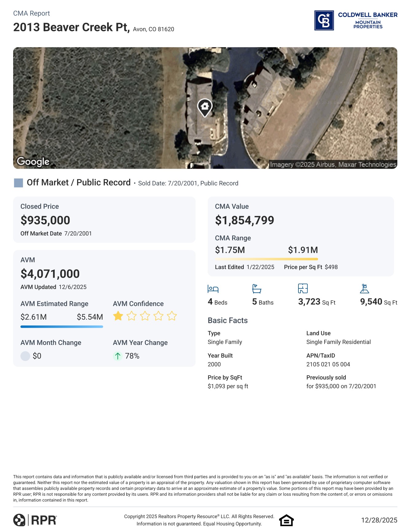Click the RPR logo in footer
Viewport: 409px width, 532px height.
tap(35, 520)
